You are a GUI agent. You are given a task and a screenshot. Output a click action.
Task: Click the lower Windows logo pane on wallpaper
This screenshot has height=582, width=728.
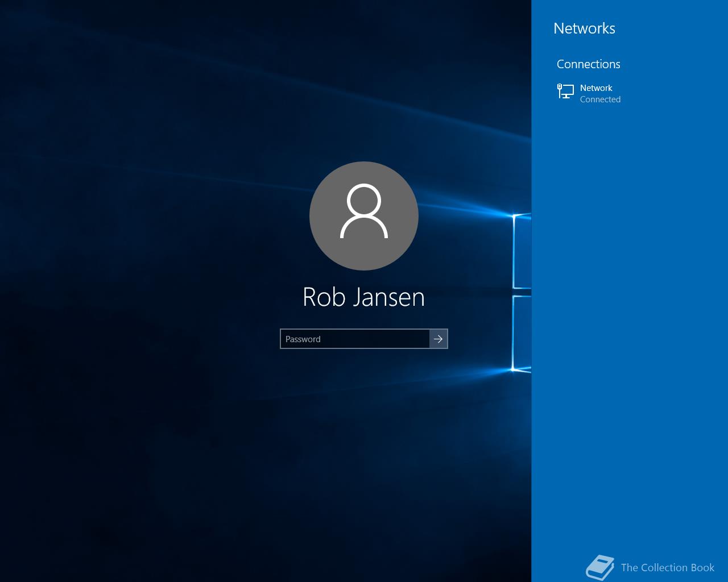pos(522,333)
